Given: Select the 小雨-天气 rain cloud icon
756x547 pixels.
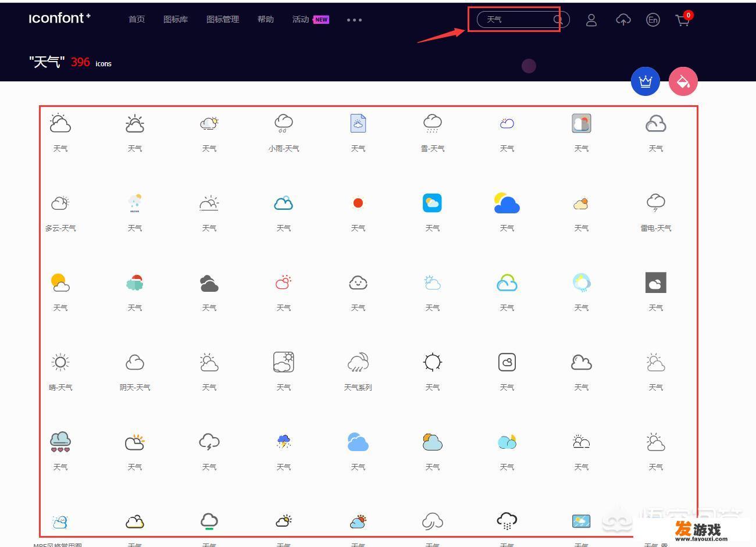Looking at the screenshot, I should click(284, 123).
